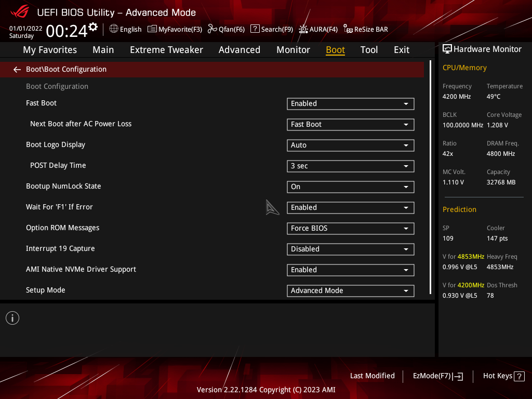Click the 01/01/2022 date text
Screen dimensions: 532x399
click(25, 29)
